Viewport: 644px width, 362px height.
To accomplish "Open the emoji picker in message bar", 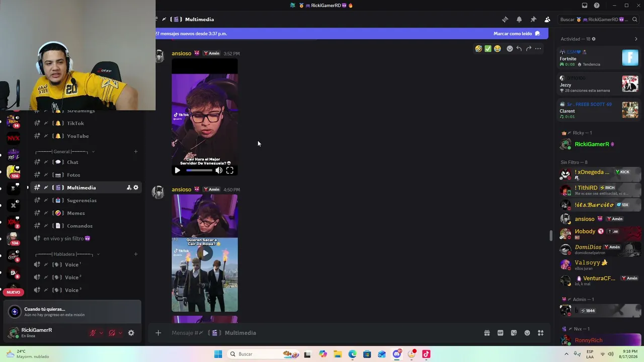I will click(x=527, y=333).
